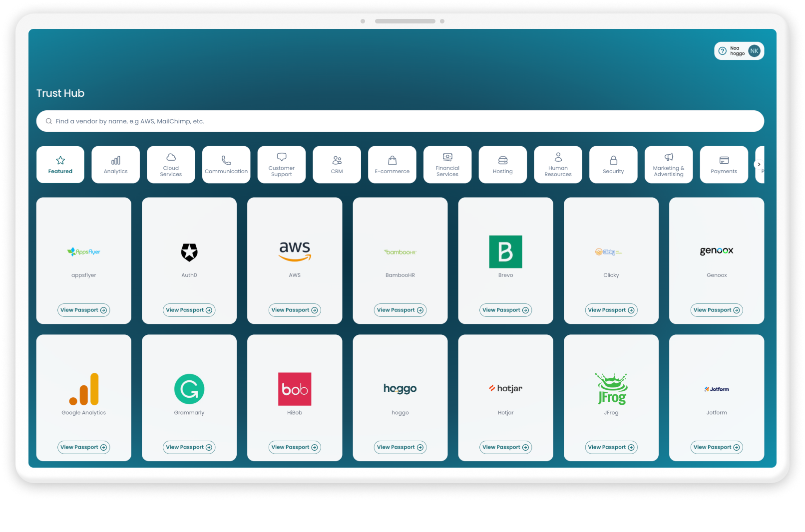Click the 'BambooHR' vendor name text

tap(400, 275)
